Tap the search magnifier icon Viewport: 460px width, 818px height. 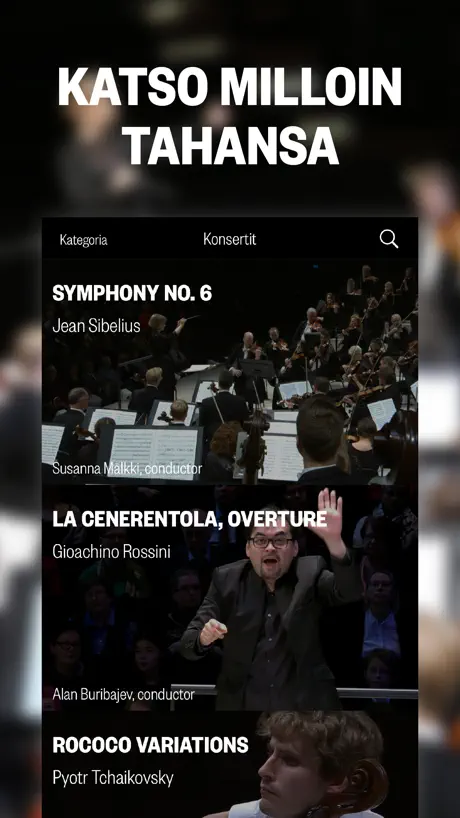tap(389, 239)
